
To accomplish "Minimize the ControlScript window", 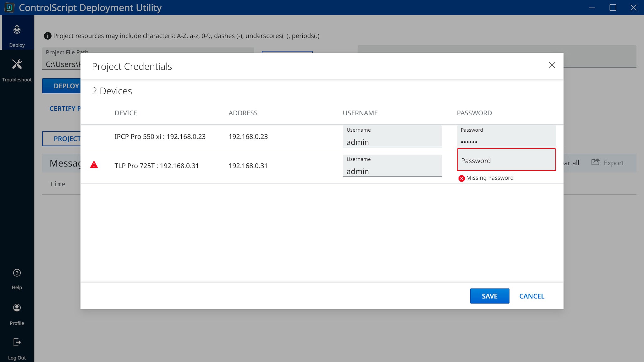I will coord(592,8).
